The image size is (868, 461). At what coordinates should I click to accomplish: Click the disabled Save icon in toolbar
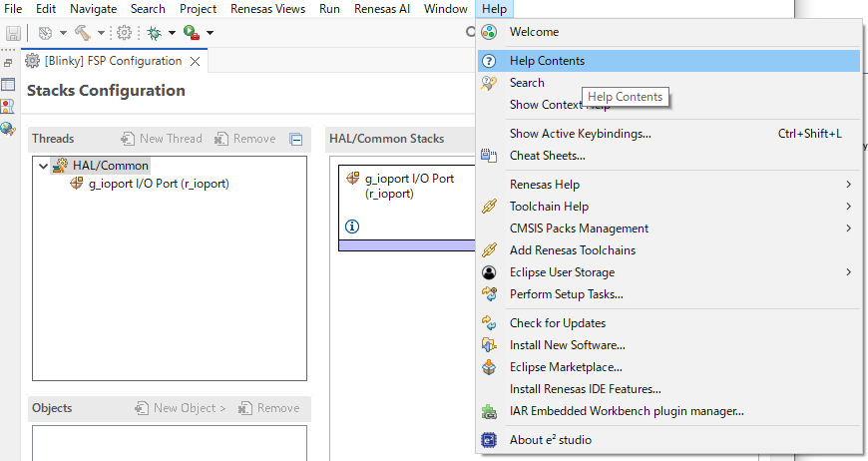13,33
